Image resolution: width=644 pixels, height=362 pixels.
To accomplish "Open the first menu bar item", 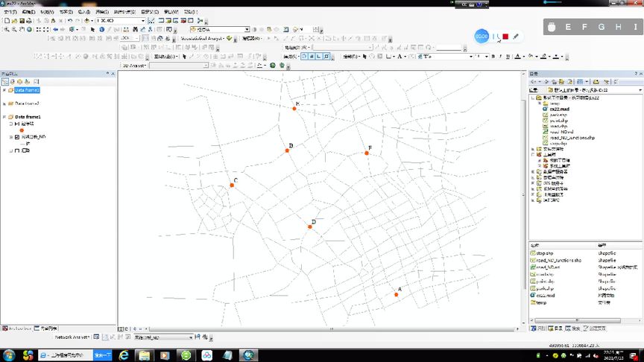I will click(10, 12).
